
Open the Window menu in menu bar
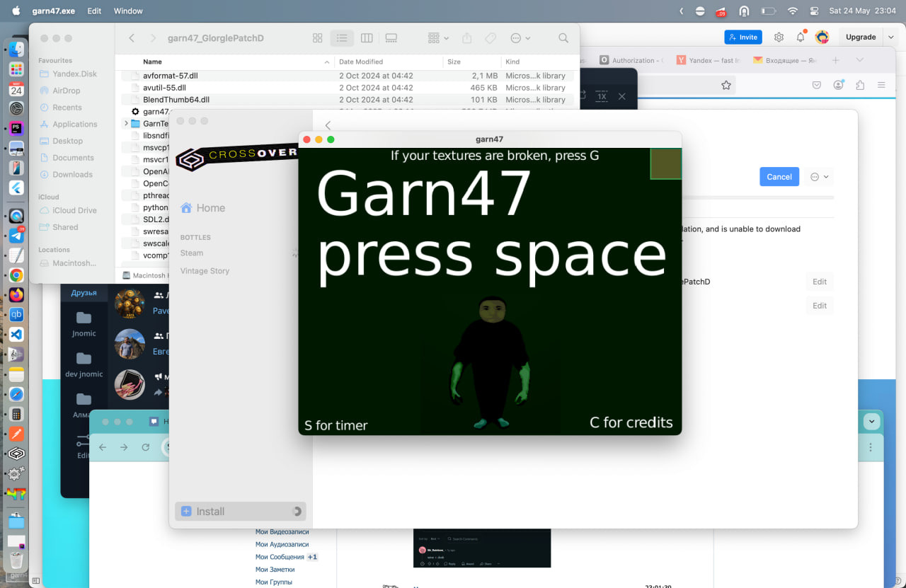128,11
